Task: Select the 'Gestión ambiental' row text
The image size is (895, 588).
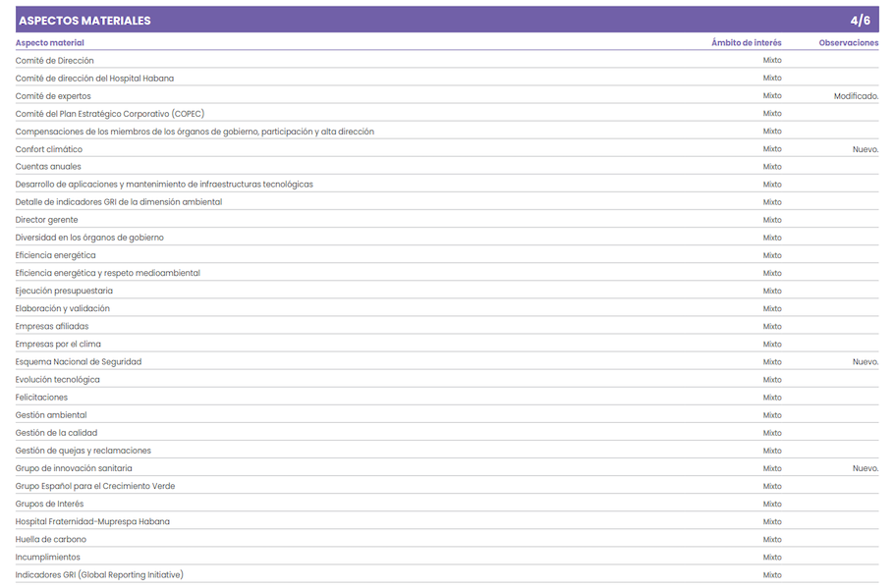Action: click(51, 414)
